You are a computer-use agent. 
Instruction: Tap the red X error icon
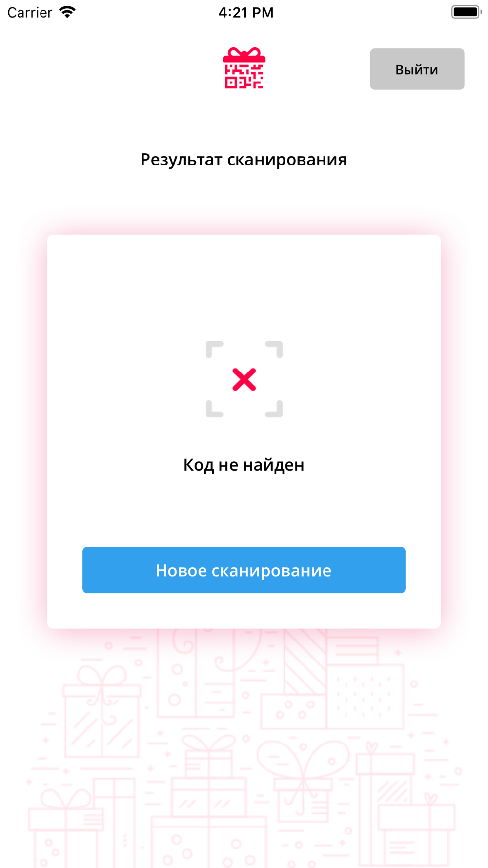point(244,380)
